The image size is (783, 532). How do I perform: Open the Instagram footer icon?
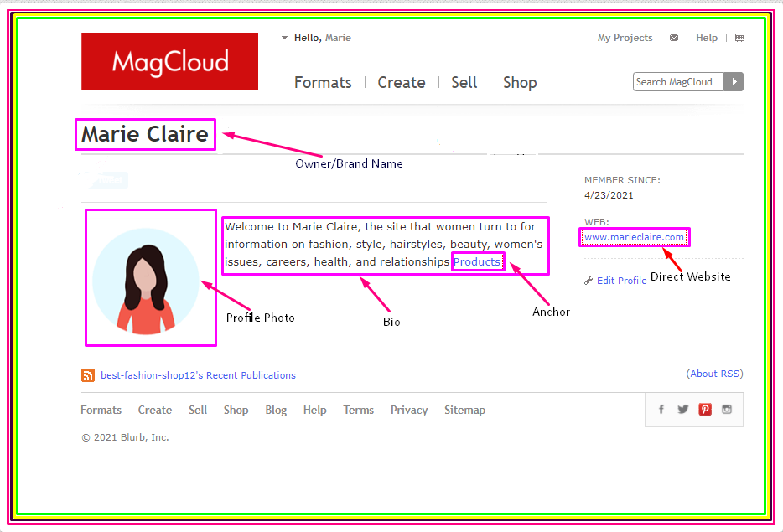pos(727,410)
